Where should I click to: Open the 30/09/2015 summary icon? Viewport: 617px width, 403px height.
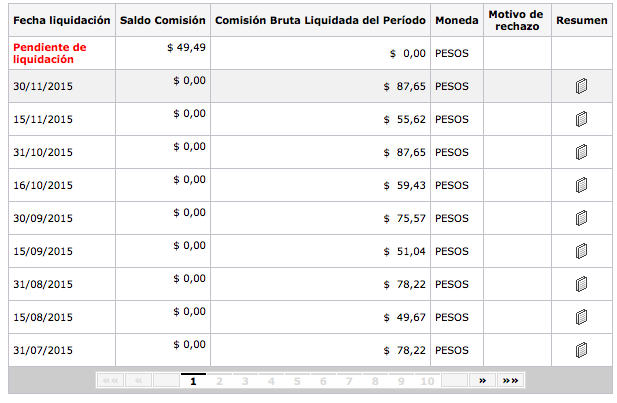point(581,219)
